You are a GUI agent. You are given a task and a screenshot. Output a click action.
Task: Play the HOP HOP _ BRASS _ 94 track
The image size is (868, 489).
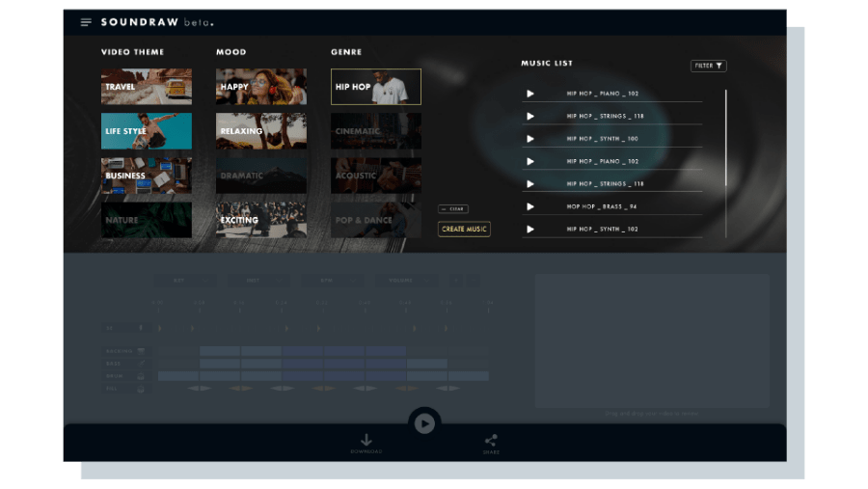click(530, 206)
